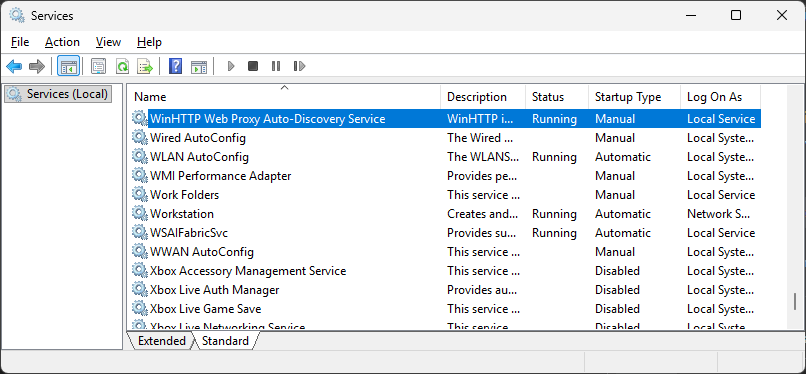Sort by the Name column header
806x374 pixels.
point(284,97)
